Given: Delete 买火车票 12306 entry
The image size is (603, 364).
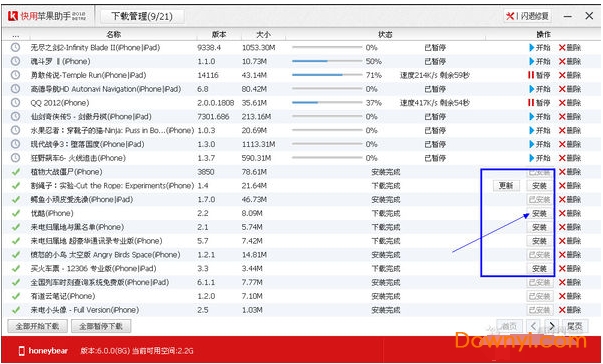Looking at the screenshot, I should (570, 269).
